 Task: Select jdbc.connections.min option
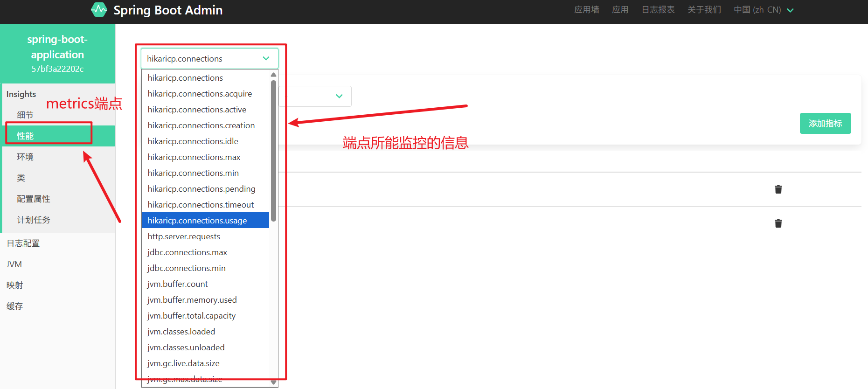(205, 268)
